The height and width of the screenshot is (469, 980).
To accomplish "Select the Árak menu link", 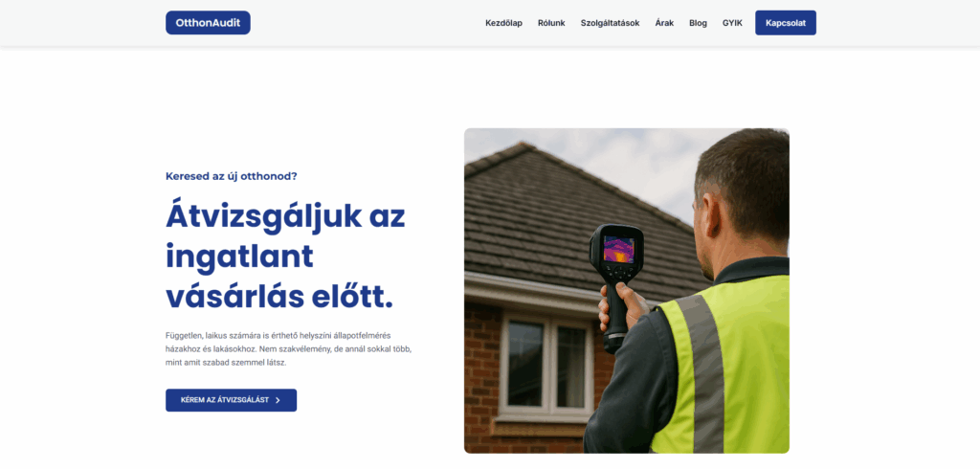I will 664,23.
